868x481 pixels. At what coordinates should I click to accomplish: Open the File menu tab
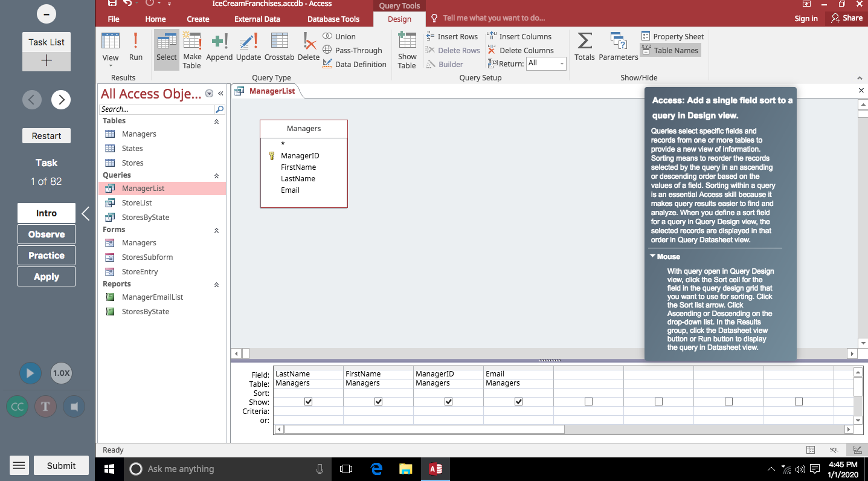(x=114, y=19)
